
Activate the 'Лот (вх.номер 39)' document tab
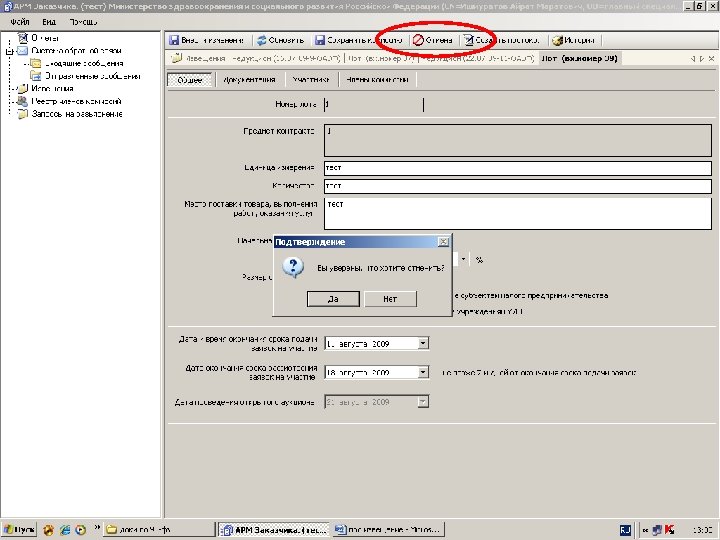pos(579,58)
